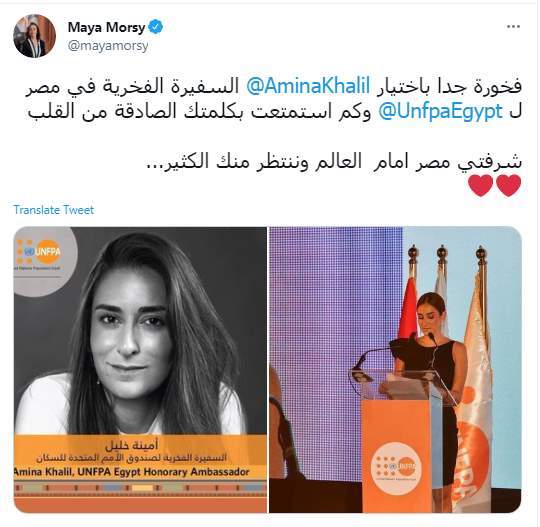The image size is (540, 527).
Task: Click the first line of Arabic tweet text
Action: coord(274,86)
